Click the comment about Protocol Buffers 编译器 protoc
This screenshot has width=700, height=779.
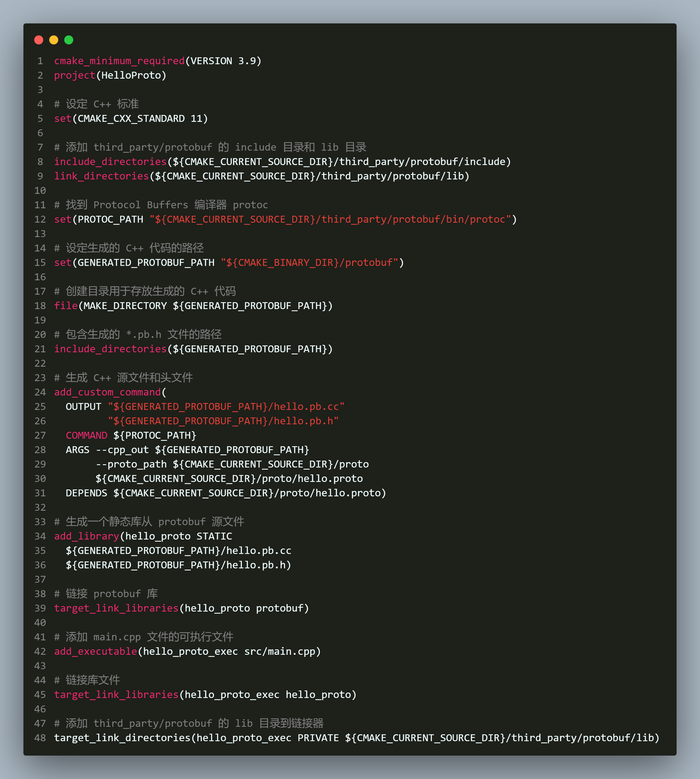tap(161, 205)
